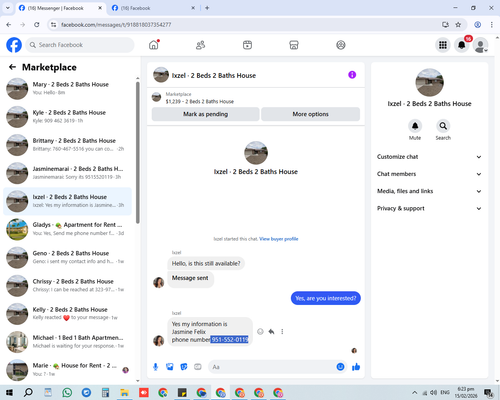Click More options button
The image size is (500, 400).
310,114
